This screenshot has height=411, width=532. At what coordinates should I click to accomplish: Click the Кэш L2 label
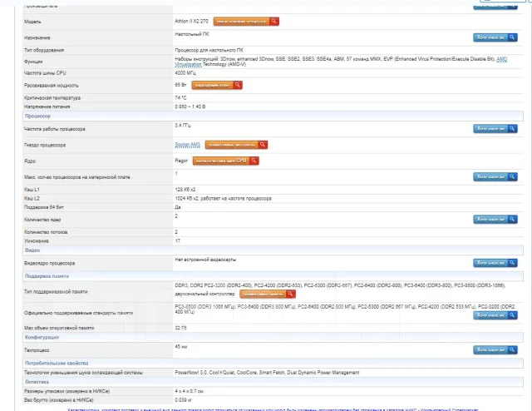point(32,198)
